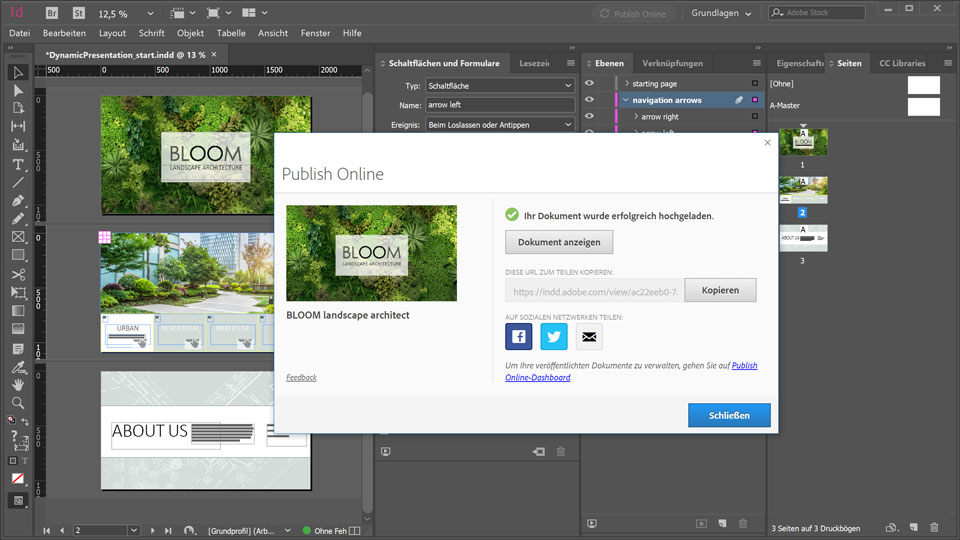Share document on Facebook
This screenshot has height=540, width=960.
click(x=519, y=336)
